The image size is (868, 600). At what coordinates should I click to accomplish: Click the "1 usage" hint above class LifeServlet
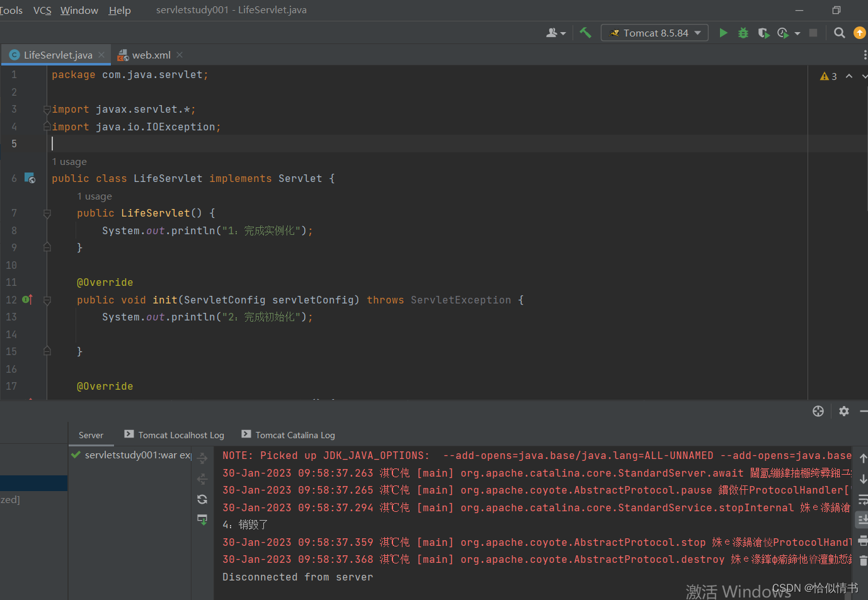(69, 162)
